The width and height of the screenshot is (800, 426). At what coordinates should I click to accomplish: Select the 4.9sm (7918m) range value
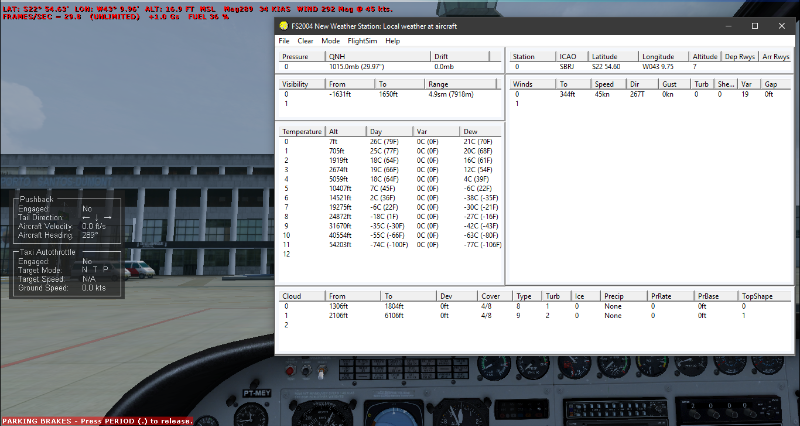[451, 94]
